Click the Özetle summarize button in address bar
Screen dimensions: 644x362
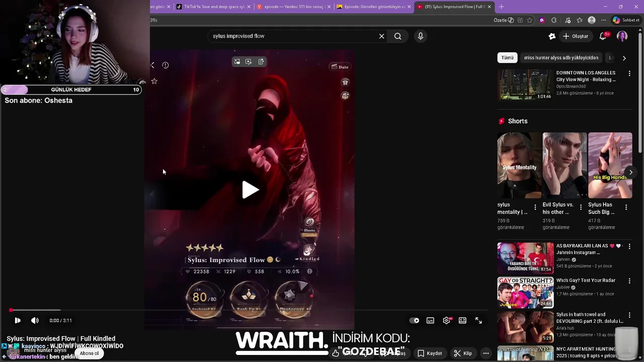(504, 20)
